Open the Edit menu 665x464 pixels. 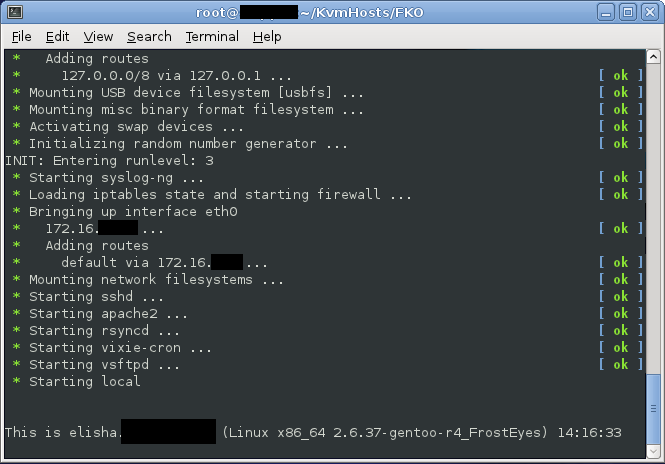tap(57, 37)
